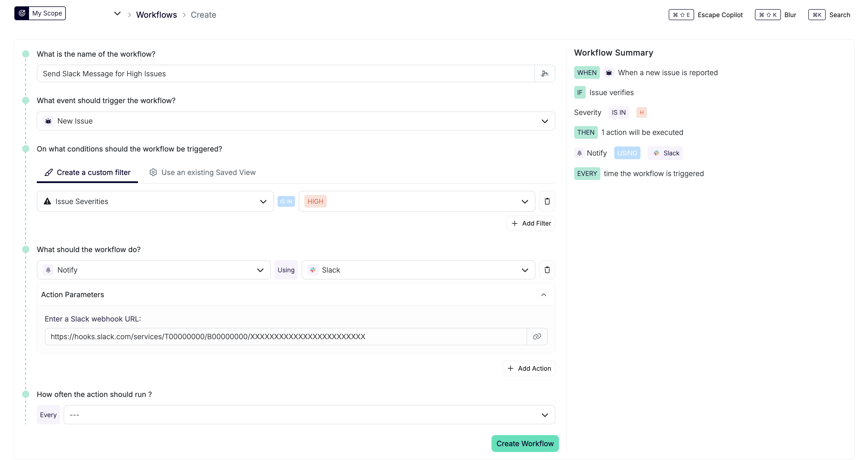Click the Add Action button
Viewport: 868px width, 460px height.
[x=528, y=368]
